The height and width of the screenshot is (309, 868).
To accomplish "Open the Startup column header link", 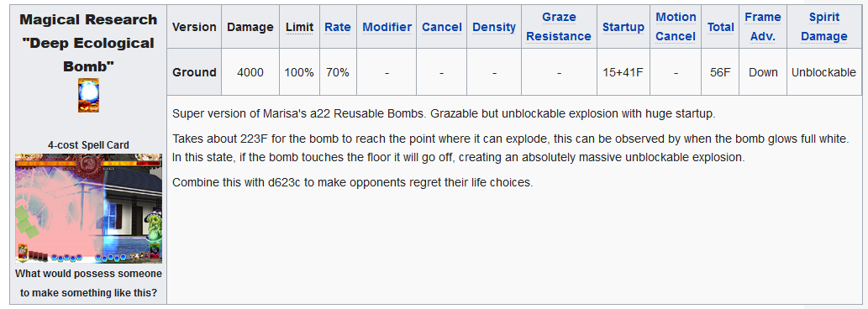I will pos(623,27).
